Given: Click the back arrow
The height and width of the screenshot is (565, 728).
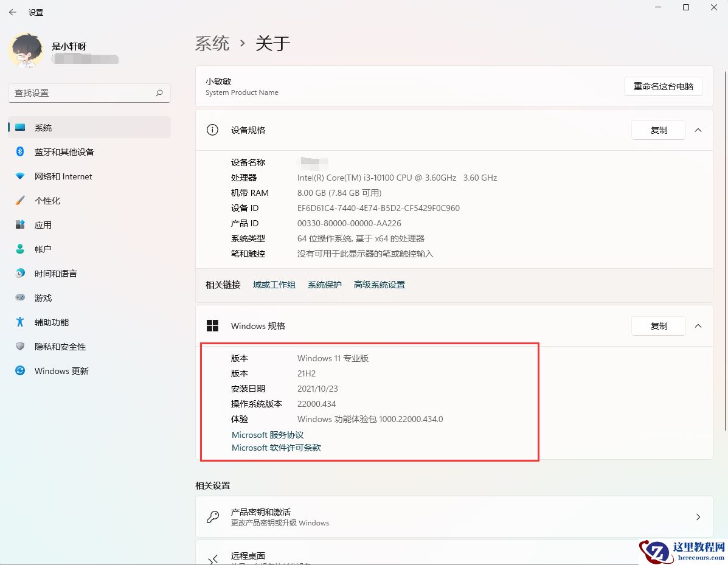Looking at the screenshot, I should (12, 12).
